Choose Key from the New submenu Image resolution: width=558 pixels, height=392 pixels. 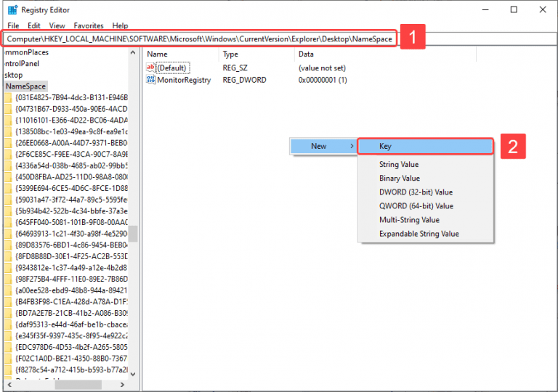425,146
